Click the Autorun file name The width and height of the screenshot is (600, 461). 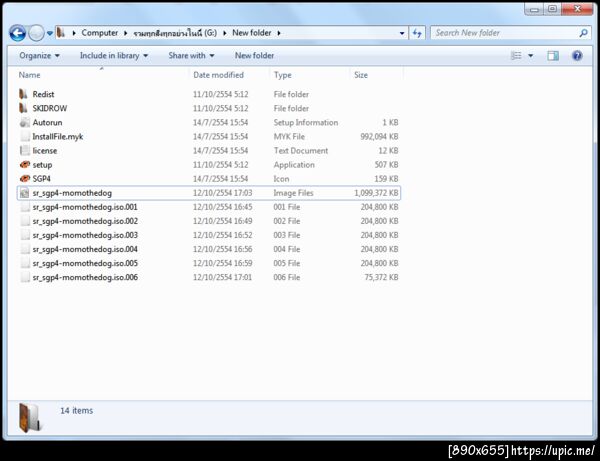point(47,122)
